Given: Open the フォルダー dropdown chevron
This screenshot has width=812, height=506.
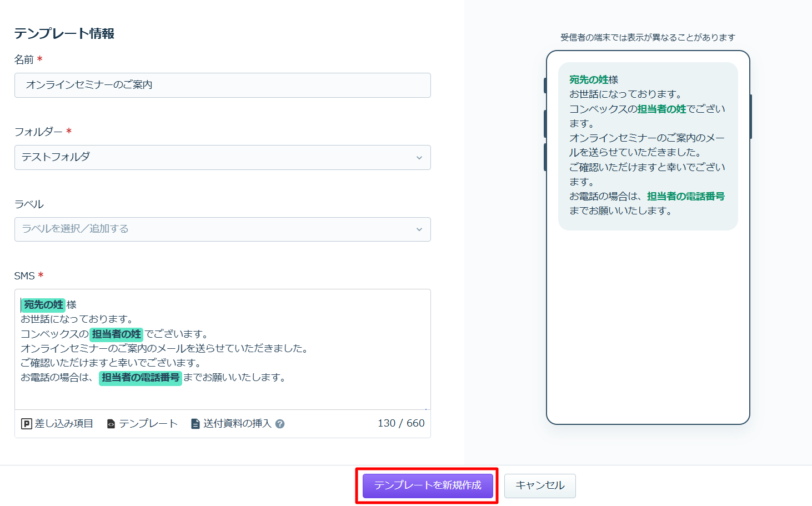Looking at the screenshot, I should pyautogui.click(x=419, y=158).
